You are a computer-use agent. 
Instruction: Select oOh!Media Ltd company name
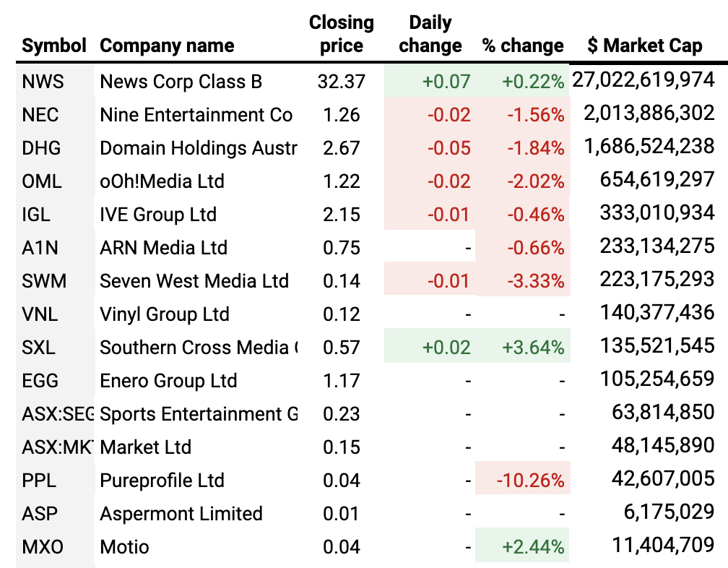point(162,181)
